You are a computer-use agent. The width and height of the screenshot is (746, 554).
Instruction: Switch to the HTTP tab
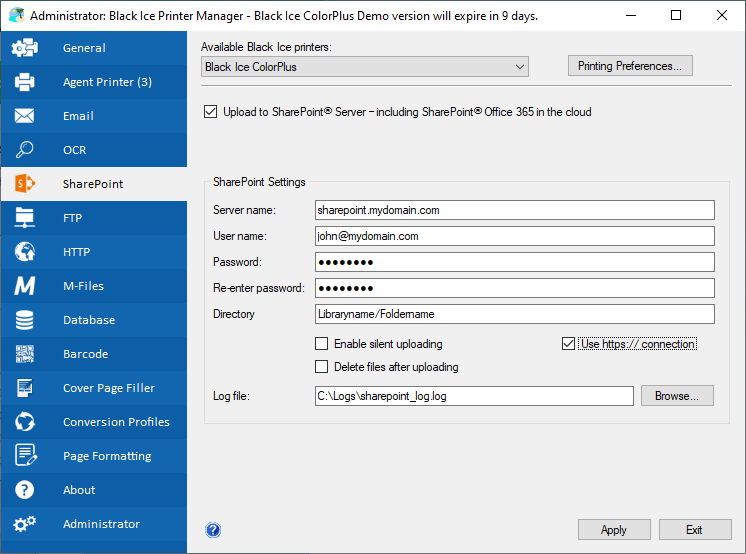click(77, 252)
